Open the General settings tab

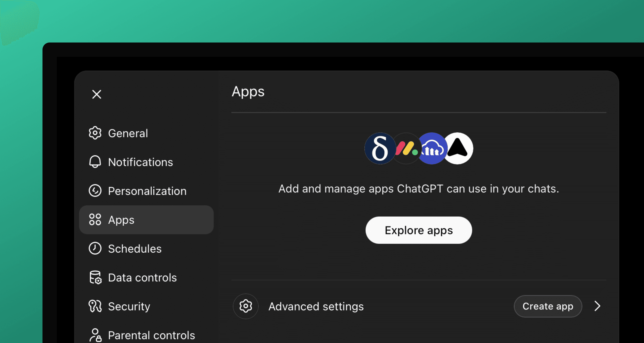(x=146, y=133)
